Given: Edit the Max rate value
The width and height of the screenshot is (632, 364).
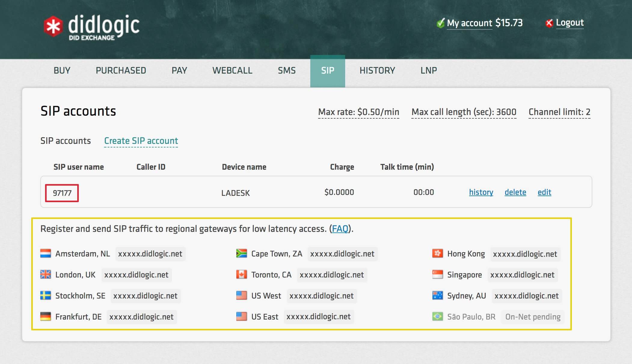Looking at the screenshot, I should [x=359, y=112].
